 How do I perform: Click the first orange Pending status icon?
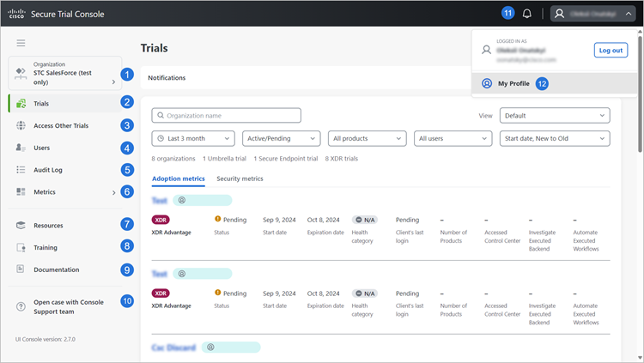click(218, 219)
